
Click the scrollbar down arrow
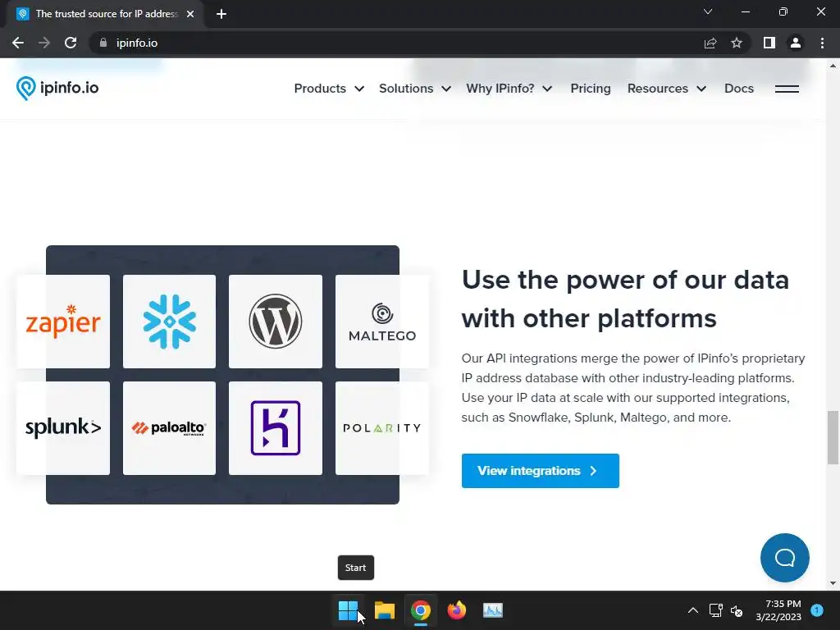coord(833,583)
